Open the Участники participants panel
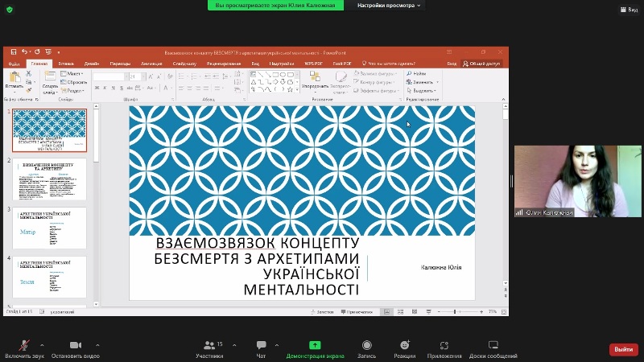Image resolution: width=644 pixels, height=362 pixels. pyautogui.click(x=209, y=344)
